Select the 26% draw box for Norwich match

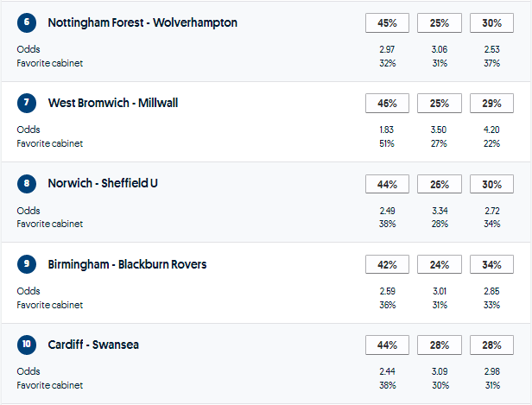pyautogui.click(x=440, y=184)
